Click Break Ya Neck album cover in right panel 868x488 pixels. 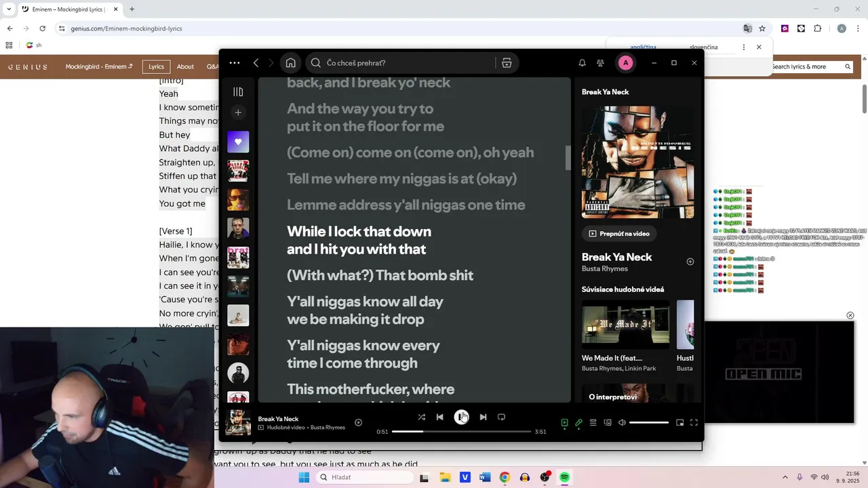point(637,162)
